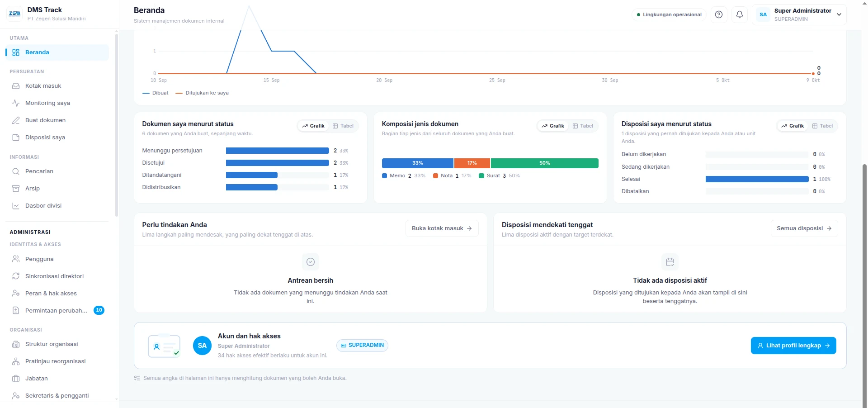This screenshot has height=408, width=868.
Task: Click the ZSM logo in the sidebar header
Action: coord(15,14)
